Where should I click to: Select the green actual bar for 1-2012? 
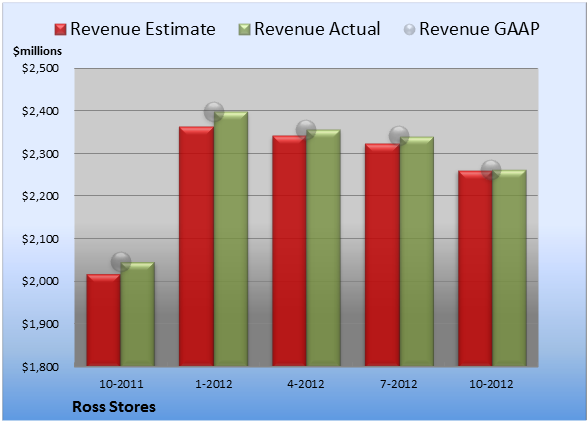[231, 239]
